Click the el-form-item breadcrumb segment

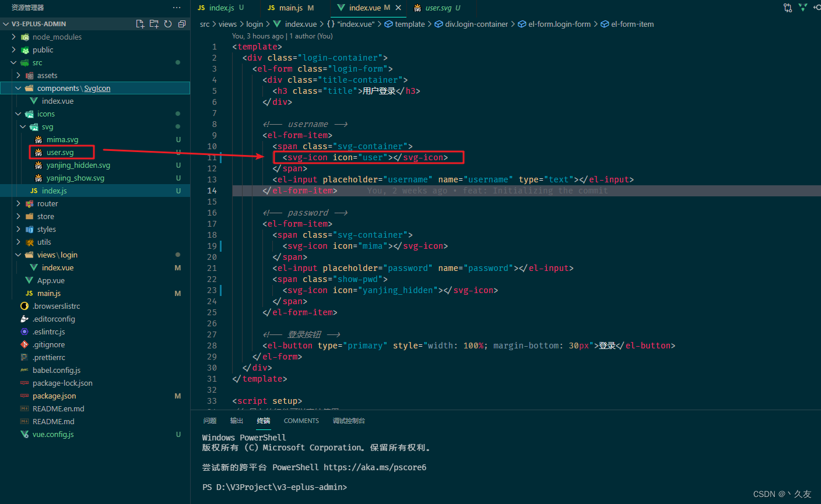click(632, 24)
